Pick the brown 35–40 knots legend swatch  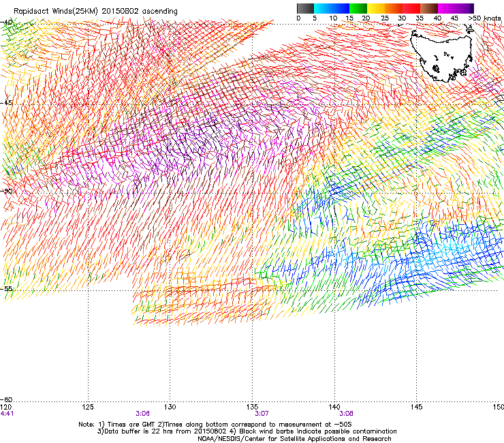point(429,8)
